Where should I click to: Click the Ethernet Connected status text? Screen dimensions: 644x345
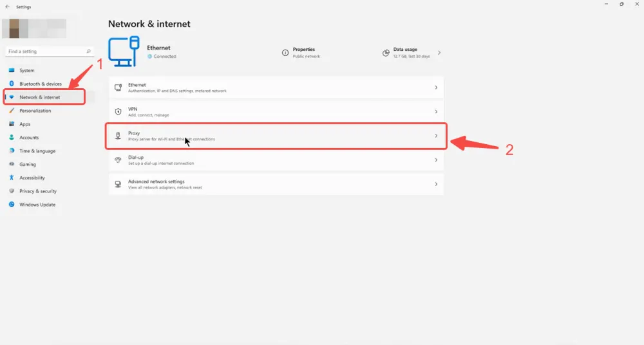(165, 56)
